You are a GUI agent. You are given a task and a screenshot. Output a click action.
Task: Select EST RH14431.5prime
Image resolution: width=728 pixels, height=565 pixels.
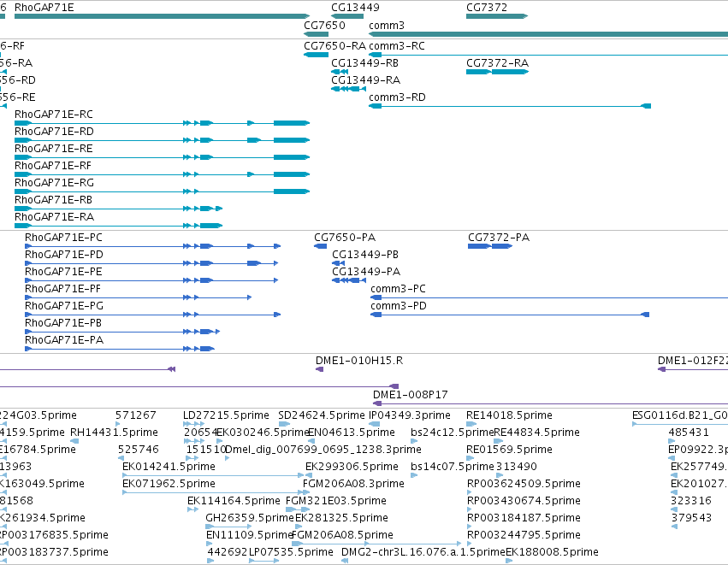tap(74, 441)
